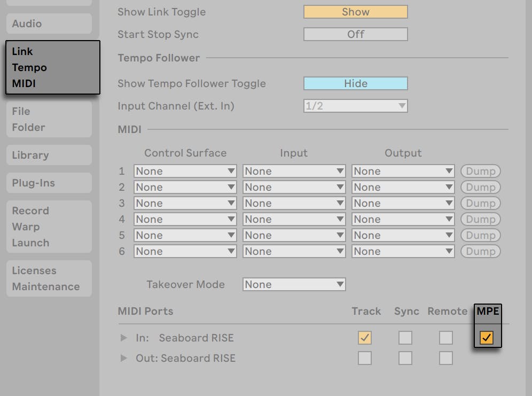Open the Input Channel selector
This screenshot has width=532, height=396.
click(x=355, y=106)
